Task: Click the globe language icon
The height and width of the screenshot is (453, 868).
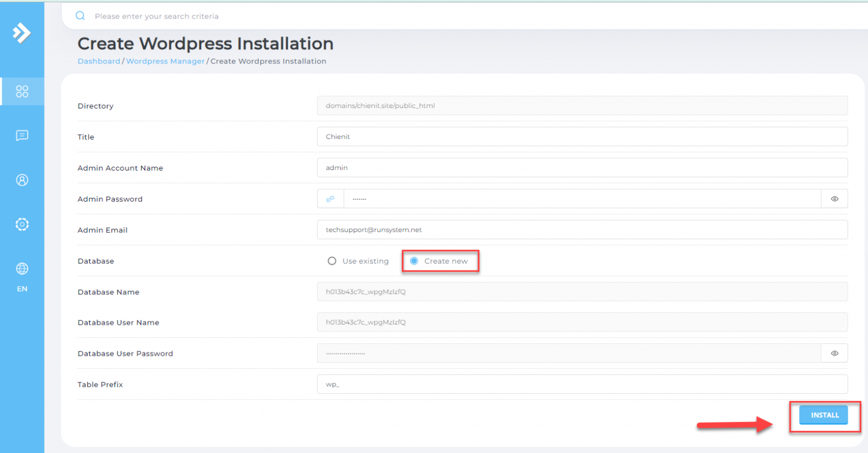Action: (x=22, y=269)
